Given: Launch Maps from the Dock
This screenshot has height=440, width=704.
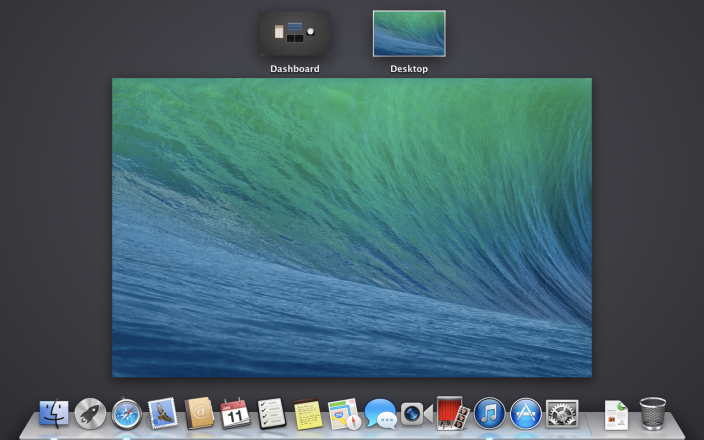Looking at the screenshot, I should coord(343,413).
